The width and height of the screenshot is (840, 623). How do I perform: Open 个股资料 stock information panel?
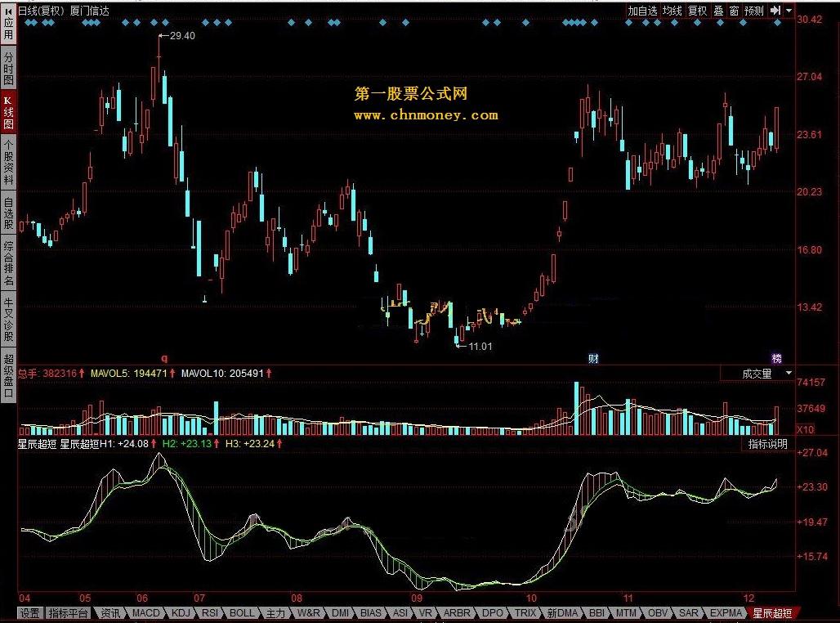(8, 163)
